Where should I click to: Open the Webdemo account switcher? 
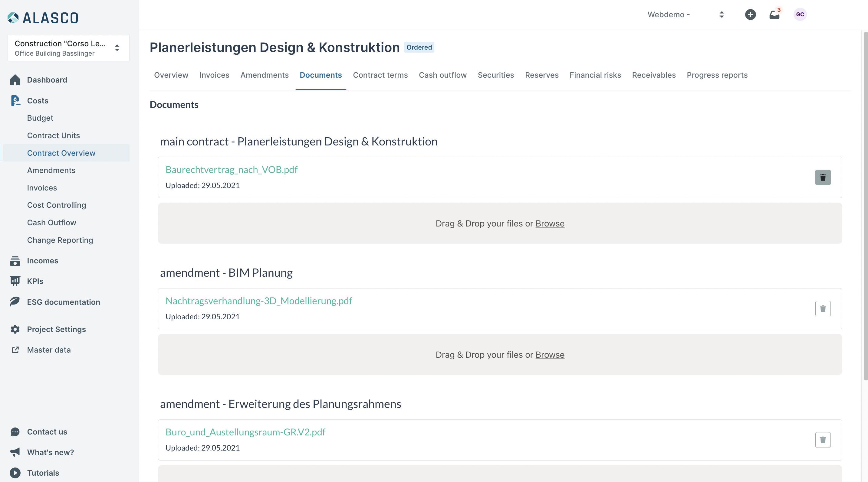[x=686, y=15]
